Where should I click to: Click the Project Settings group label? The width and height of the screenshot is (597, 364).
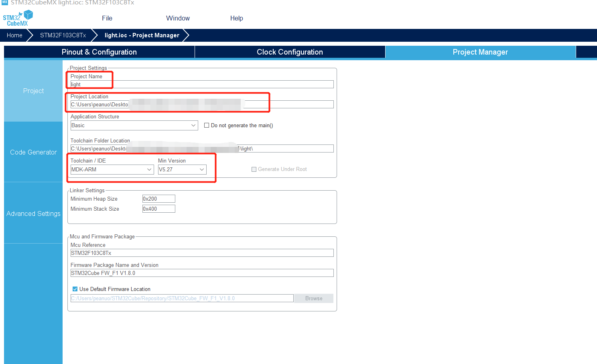coord(88,68)
